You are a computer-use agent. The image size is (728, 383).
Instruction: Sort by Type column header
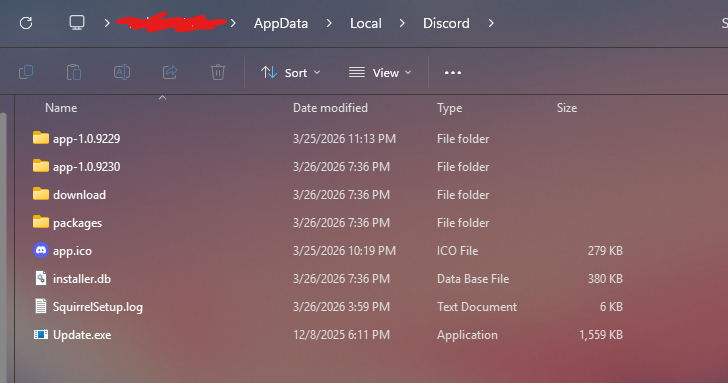[x=449, y=108]
